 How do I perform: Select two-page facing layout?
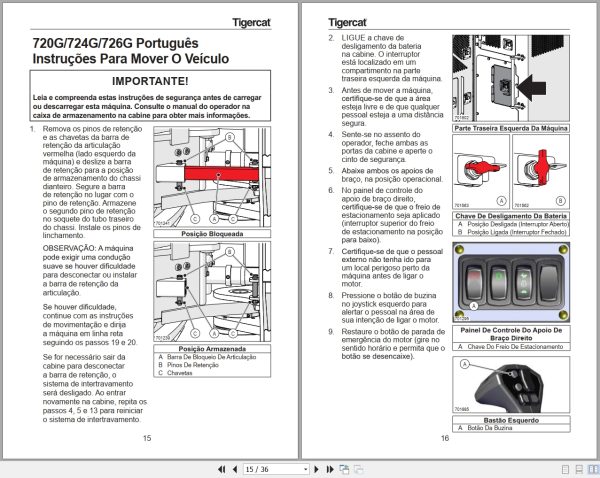(593, 470)
